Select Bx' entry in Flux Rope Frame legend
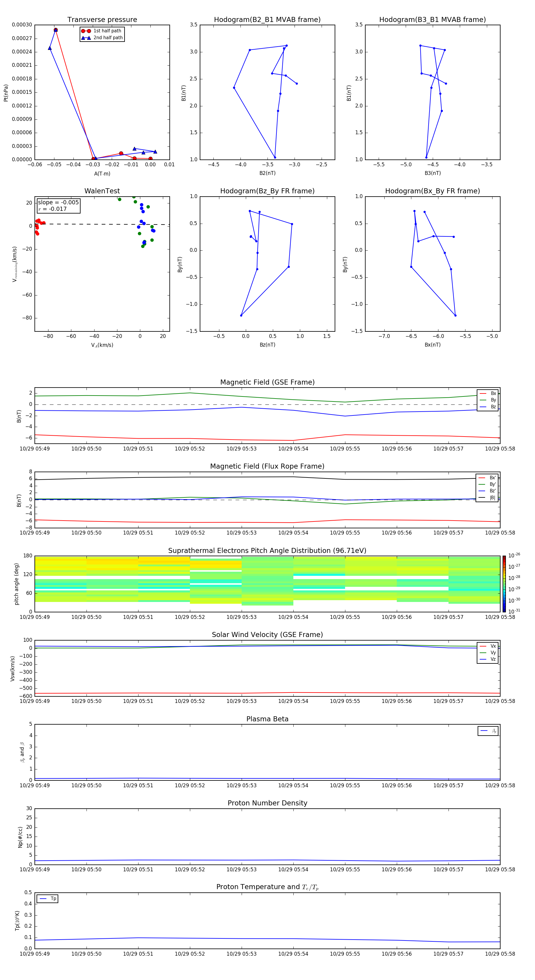This screenshot has height=980, width=535. pos(487,478)
